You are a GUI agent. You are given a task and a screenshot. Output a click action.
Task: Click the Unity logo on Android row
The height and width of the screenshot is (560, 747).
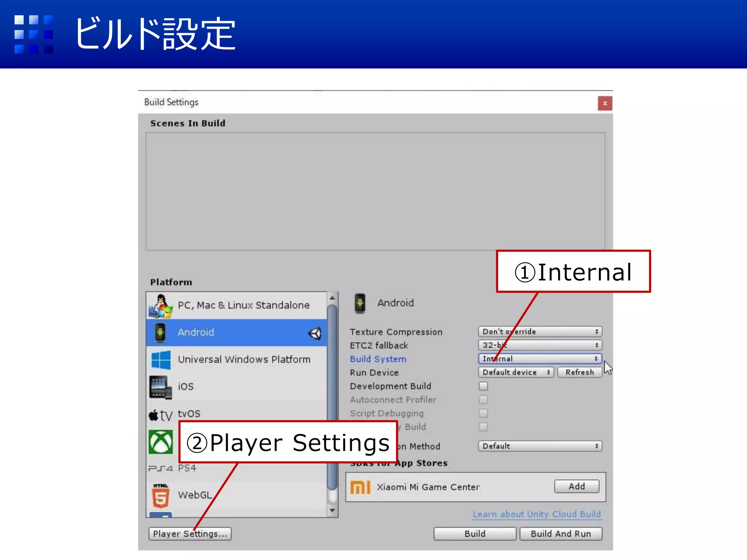pyautogui.click(x=315, y=333)
